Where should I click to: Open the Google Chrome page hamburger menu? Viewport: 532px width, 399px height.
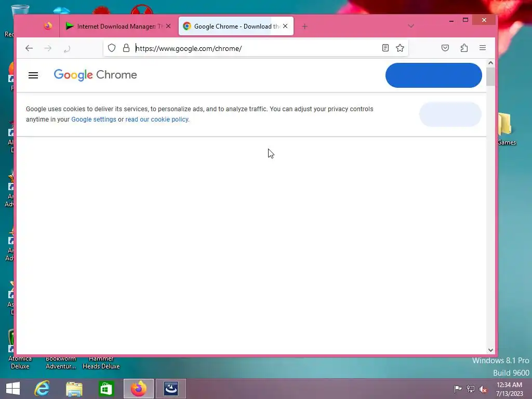33,75
